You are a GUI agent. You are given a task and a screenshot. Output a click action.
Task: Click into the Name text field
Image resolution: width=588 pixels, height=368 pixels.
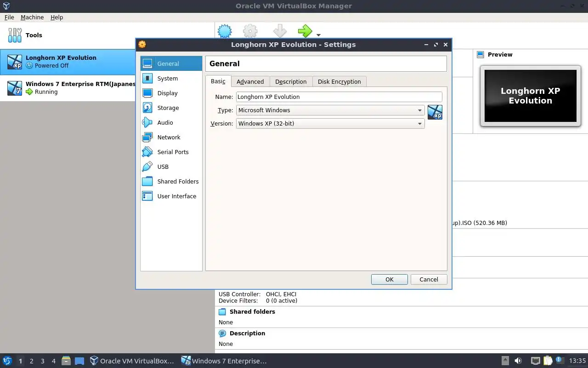[339, 97]
